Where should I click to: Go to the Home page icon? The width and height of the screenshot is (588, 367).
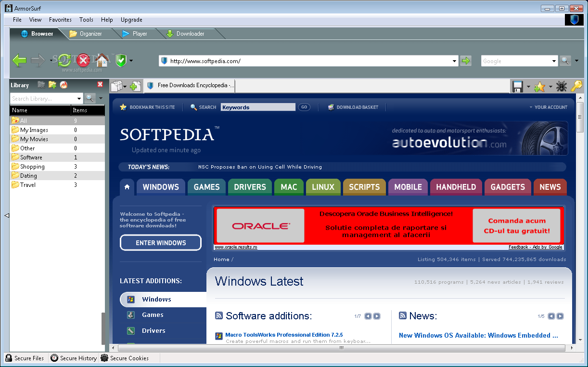click(102, 60)
